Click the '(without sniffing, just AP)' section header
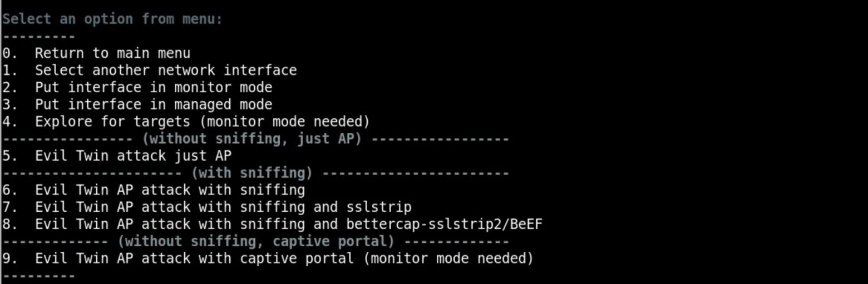The image size is (868, 284). tap(251, 139)
